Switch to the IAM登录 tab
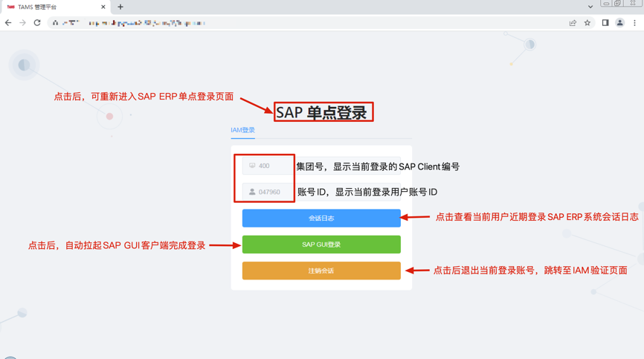Image resolution: width=644 pixels, height=359 pixels. 242,130
